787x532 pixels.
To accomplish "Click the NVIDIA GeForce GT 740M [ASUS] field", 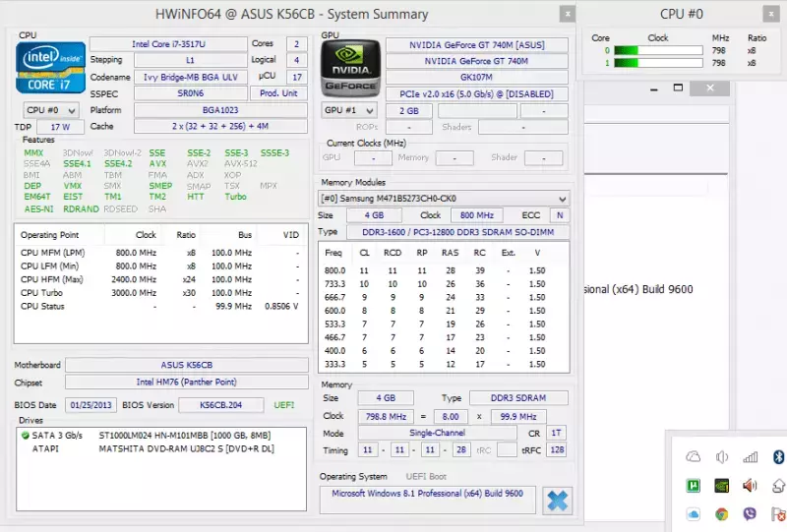I will pyautogui.click(x=477, y=45).
